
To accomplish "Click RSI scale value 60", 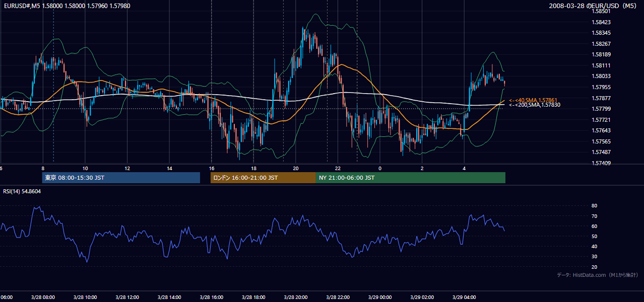I will (595, 226).
